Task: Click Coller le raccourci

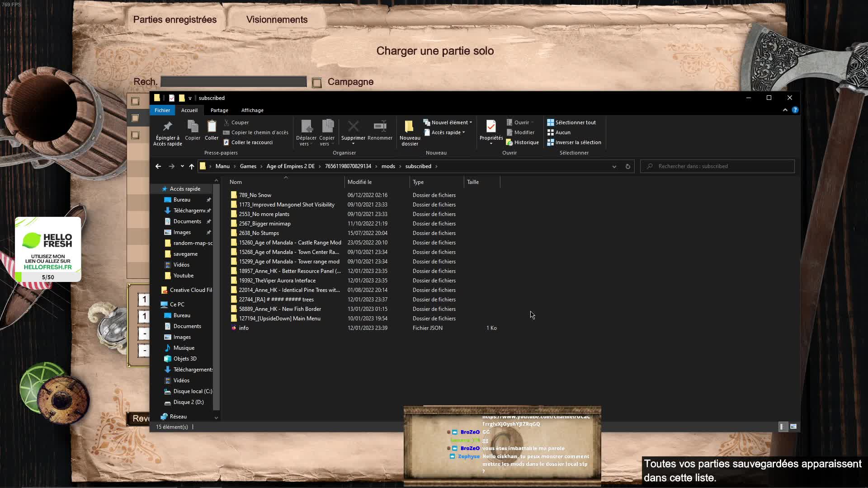Action: coord(248,142)
